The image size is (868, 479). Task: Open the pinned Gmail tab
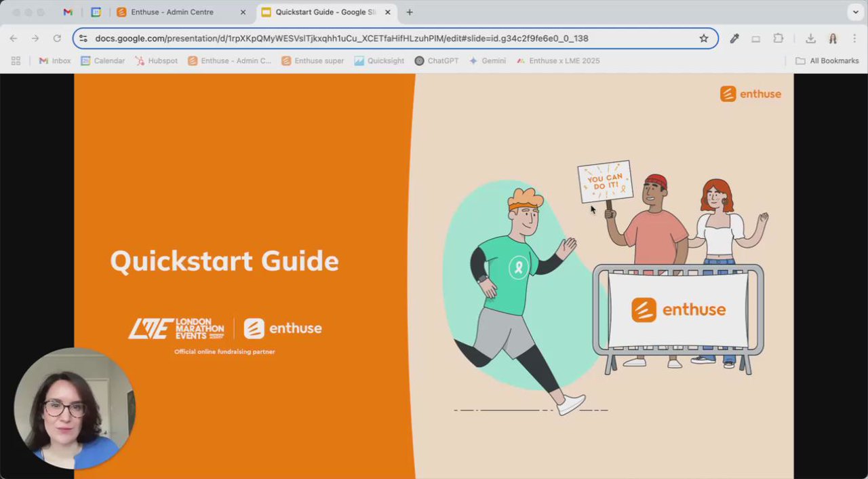point(68,12)
